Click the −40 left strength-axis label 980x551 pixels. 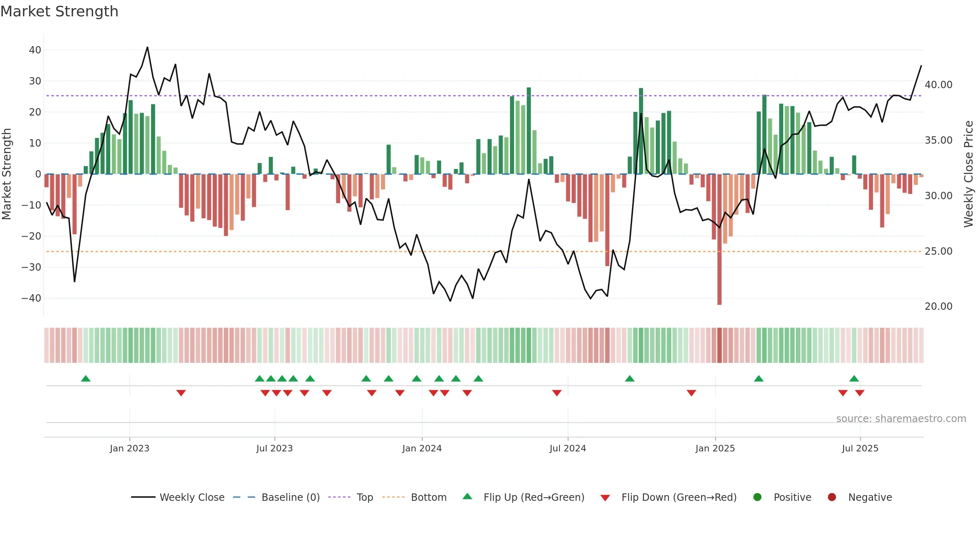tap(31, 298)
